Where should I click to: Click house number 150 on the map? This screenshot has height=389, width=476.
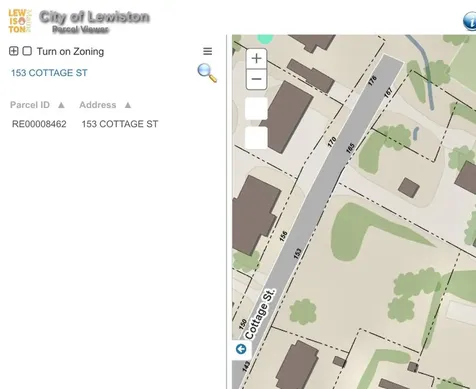click(x=243, y=323)
